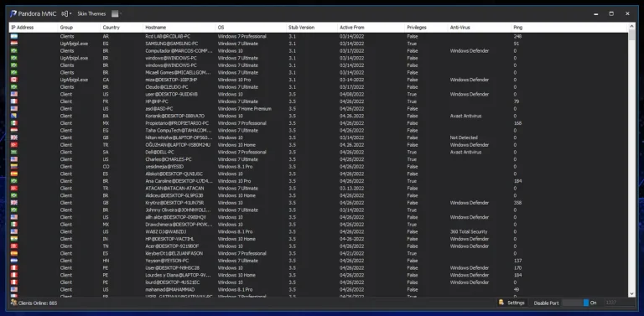644x316 pixels.
Task: Open the Visual Studio style dropdown icon
Action: coord(66,13)
